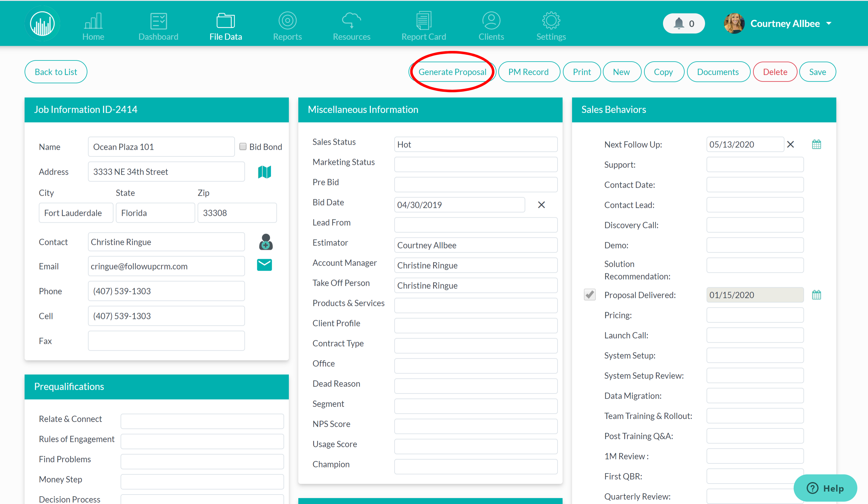Click the NPS Score field
This screenshot has height=504, width=868.
[x=476, y=426]
